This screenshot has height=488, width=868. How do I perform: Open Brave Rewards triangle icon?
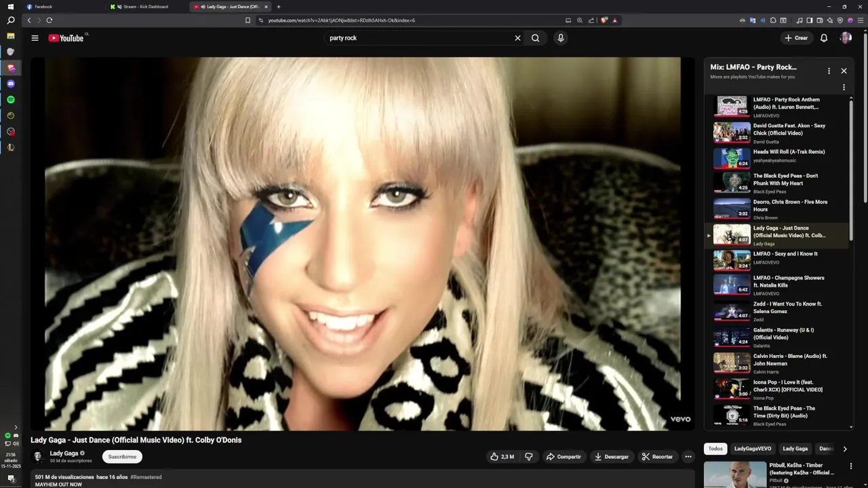click(x=614, y=20)
